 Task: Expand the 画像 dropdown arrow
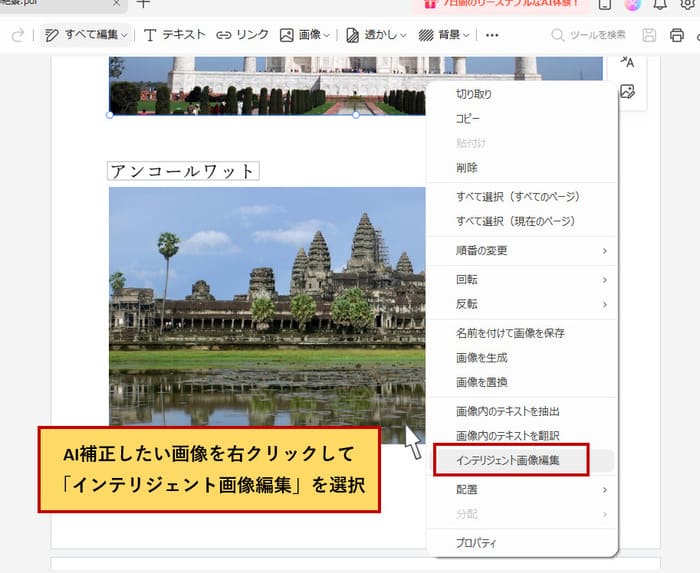tap(327, 35)
